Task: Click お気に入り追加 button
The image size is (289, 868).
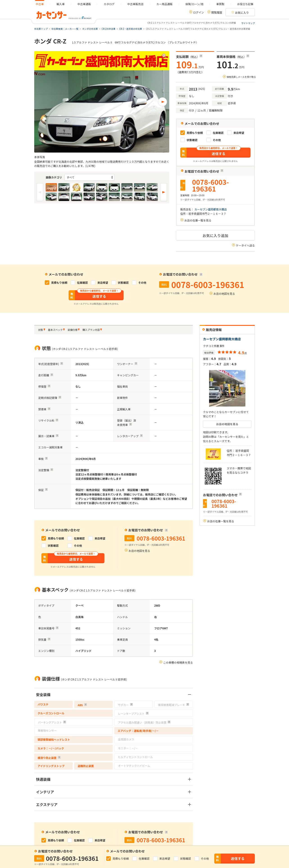Action: pos(215,235)
